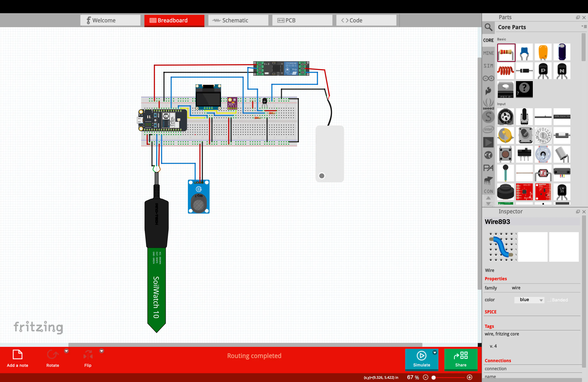This screenshot has width=588, height=382.
Task: Pick the red inductor coil part
Action: point(505,71)
